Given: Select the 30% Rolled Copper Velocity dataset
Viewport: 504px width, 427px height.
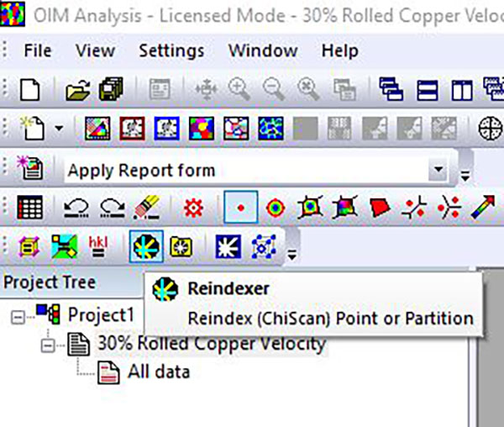Looking at the screenshot, I should [x=210, y=344].
